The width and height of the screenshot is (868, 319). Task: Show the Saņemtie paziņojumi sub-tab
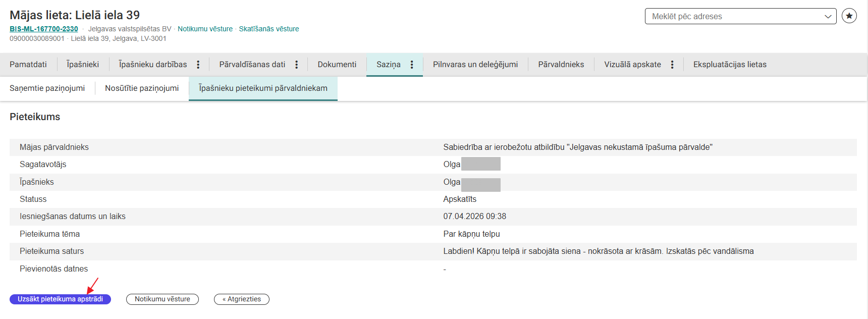(47, 88)
